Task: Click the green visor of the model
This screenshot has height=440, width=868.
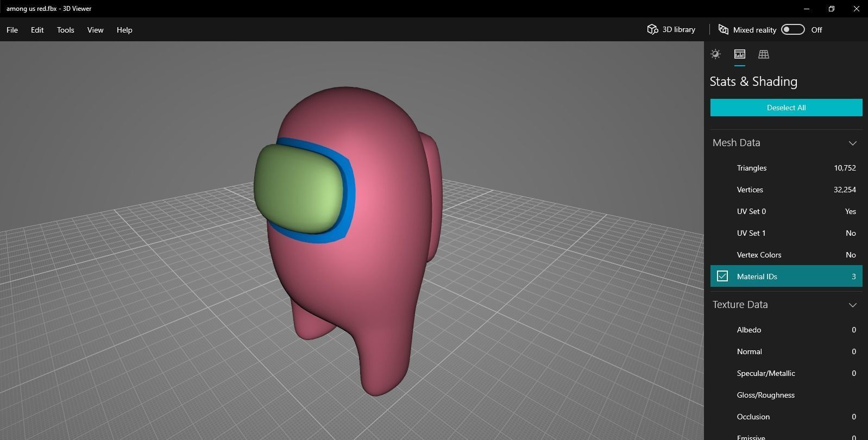Action: coord(299,189)
